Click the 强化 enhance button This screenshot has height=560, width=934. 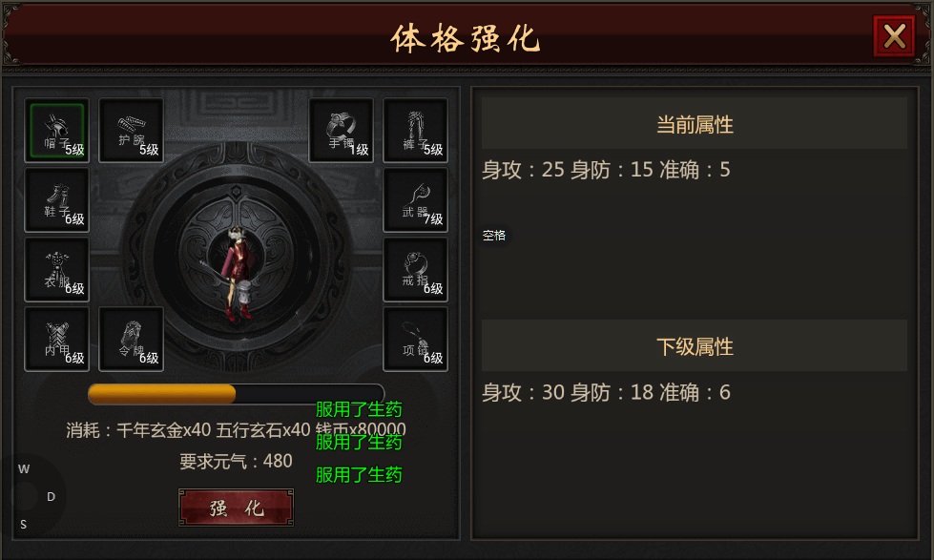[236, 508]
